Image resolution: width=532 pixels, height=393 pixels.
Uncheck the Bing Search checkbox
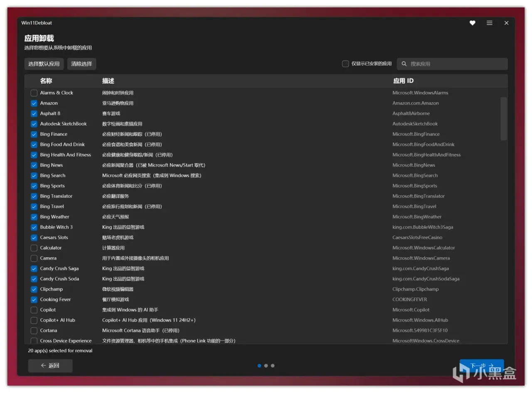click(34, 175)
